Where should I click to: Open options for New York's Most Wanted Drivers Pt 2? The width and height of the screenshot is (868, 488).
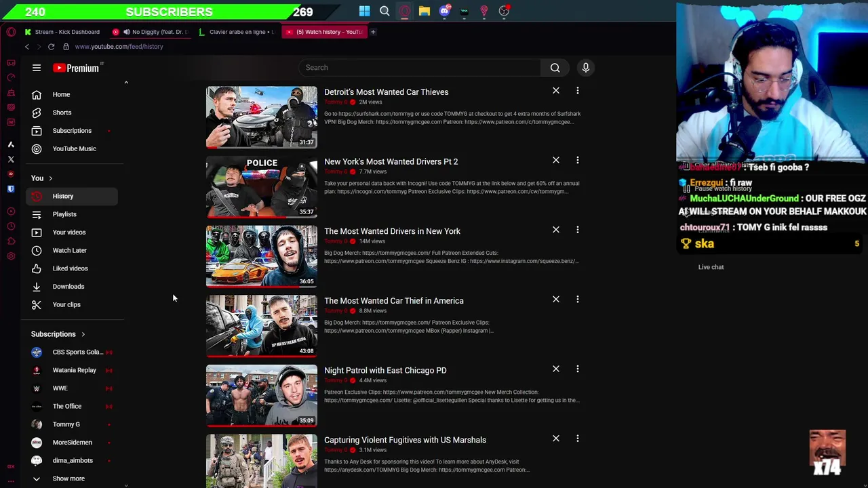pyautogui.click(x=578, y=161)
